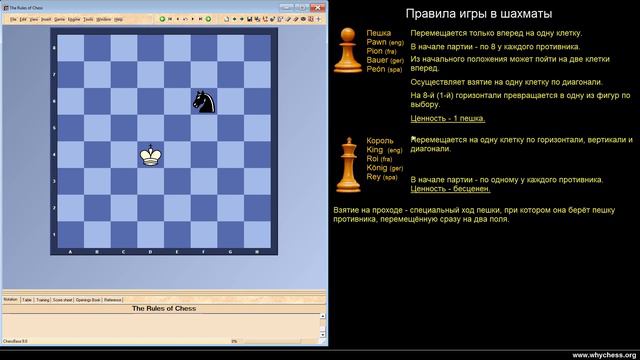
Task: Click the notation pane scroll-down arrow
Action: (x=322, y=334)
